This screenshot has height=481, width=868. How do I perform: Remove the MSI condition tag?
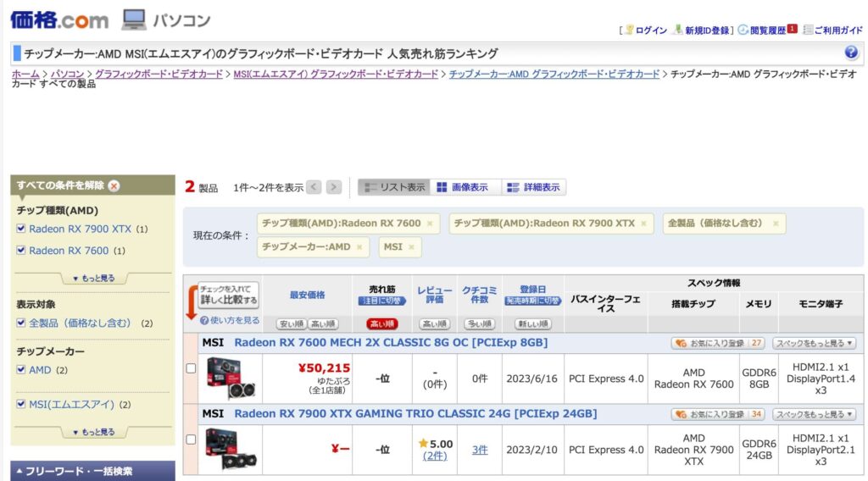point(411,246)
